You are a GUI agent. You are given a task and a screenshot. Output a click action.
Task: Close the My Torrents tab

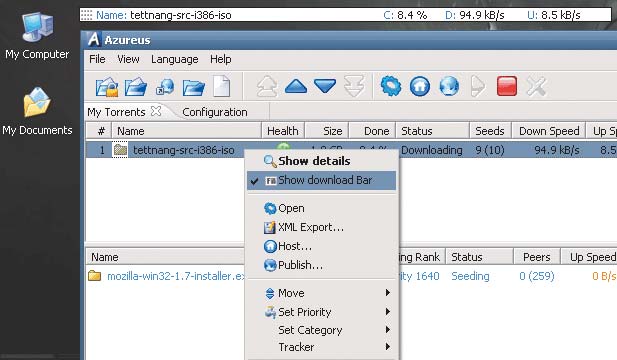pos(156,111)
